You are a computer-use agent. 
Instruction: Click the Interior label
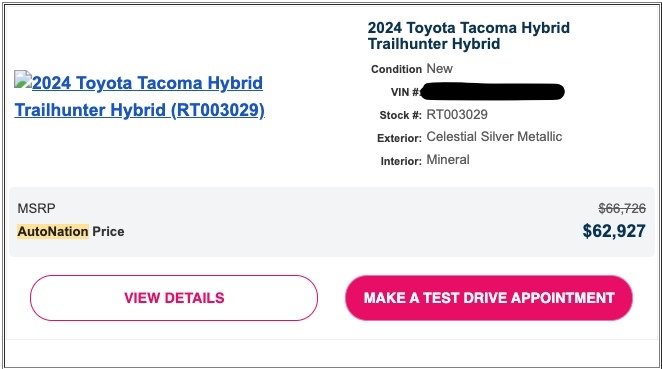pyautogui.click(x=401, y=161)
